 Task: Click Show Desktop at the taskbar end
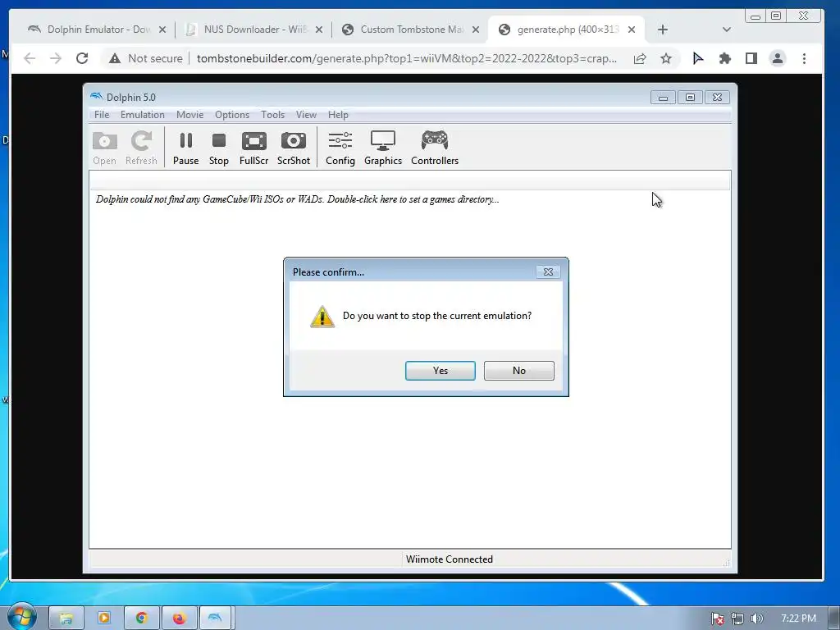[x=834, y=619]
